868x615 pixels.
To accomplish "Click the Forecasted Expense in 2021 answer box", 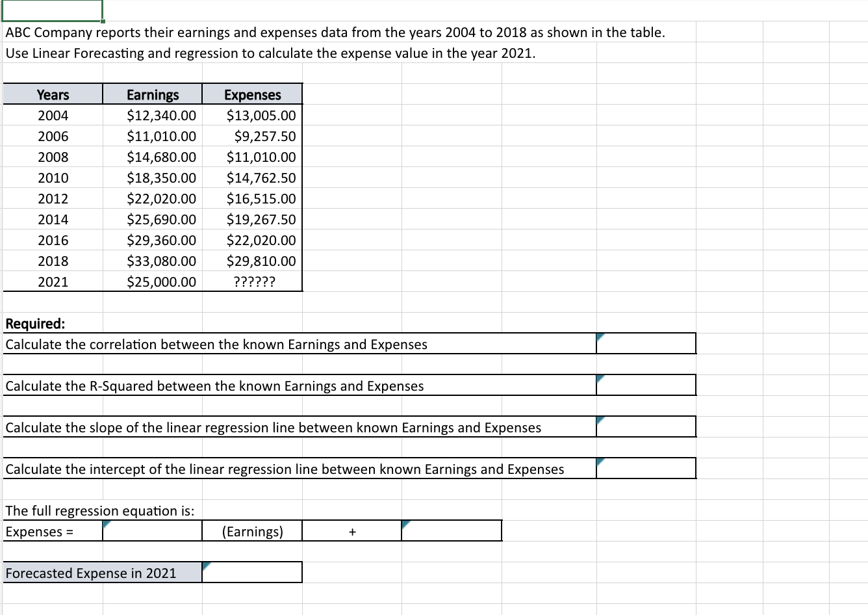I will tap(252, 573).
